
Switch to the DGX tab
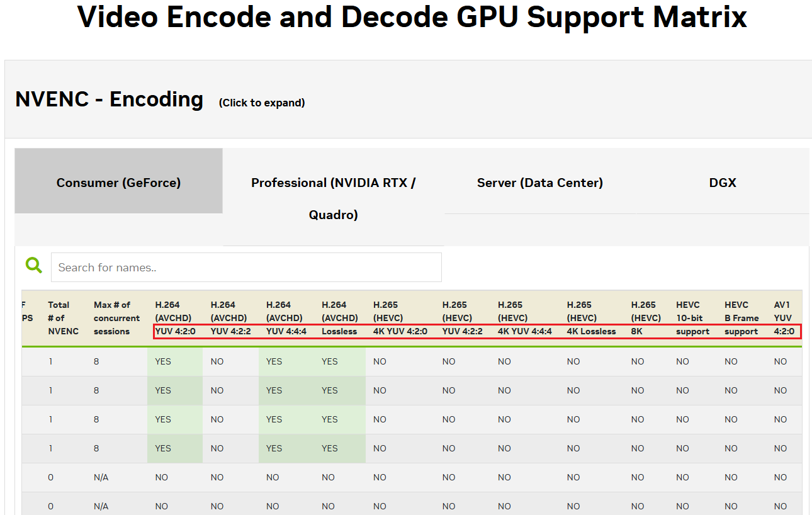click(723, 181)
